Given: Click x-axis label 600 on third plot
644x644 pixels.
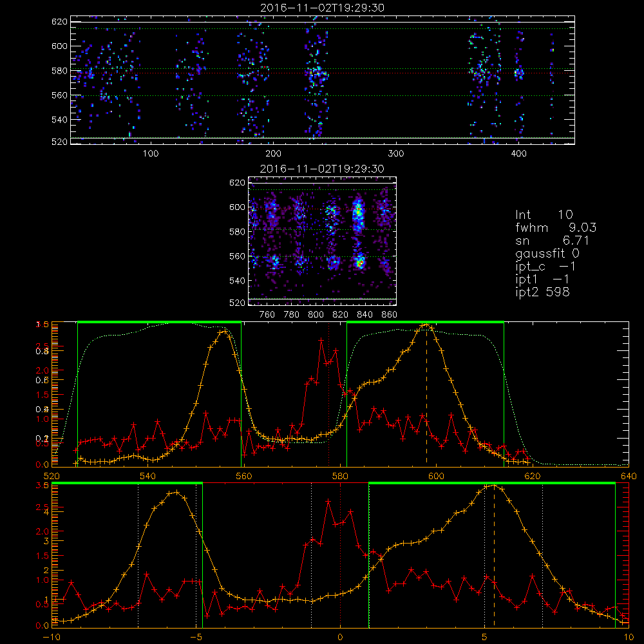Looking at the screenshot, I should click(436, 477).
